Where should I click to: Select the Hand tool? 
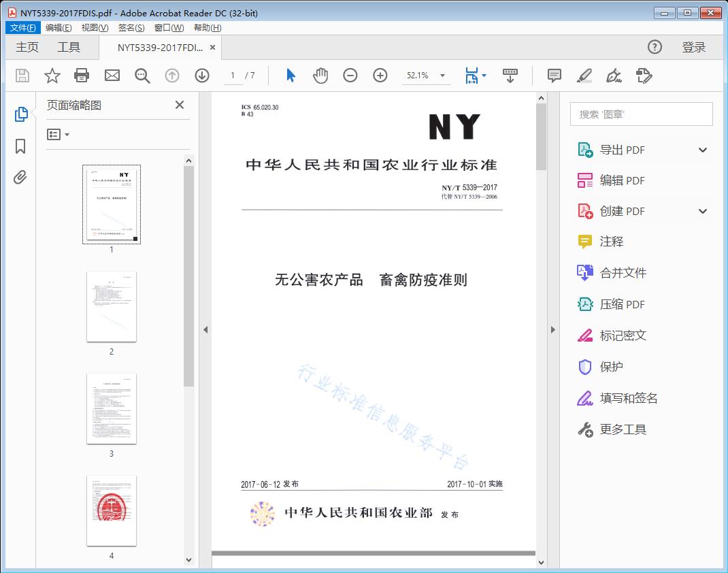tap(319, 76)
